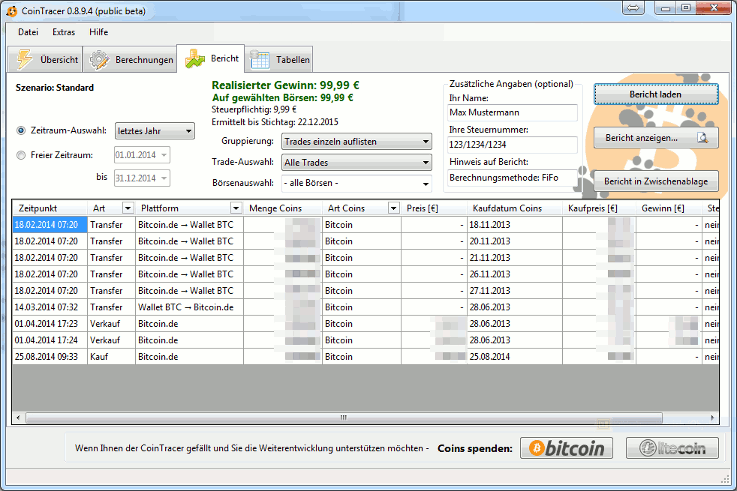
Task: Click the table grid Tabellen icon
Action: pyautogui.click(x=259, y=60)
